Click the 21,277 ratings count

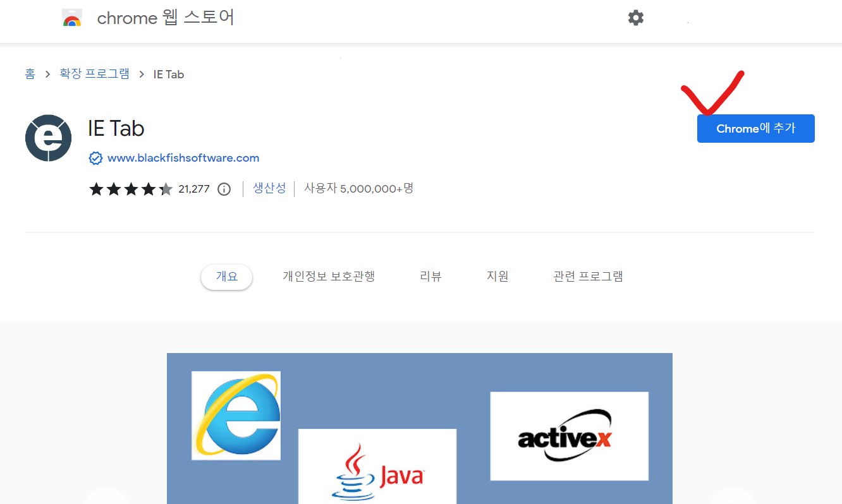point(194,189)
